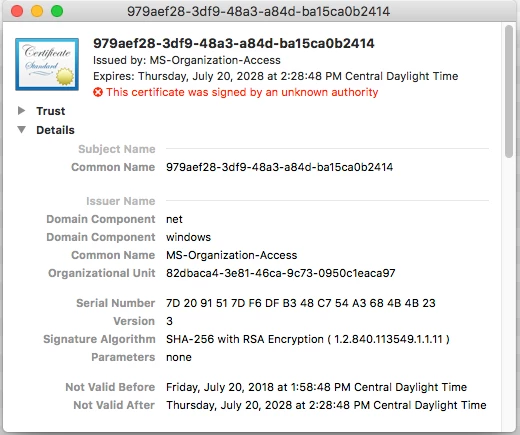Click the Serial Number value
The width and height of the screenshot is (520, 435).
(x=301, y=303)
